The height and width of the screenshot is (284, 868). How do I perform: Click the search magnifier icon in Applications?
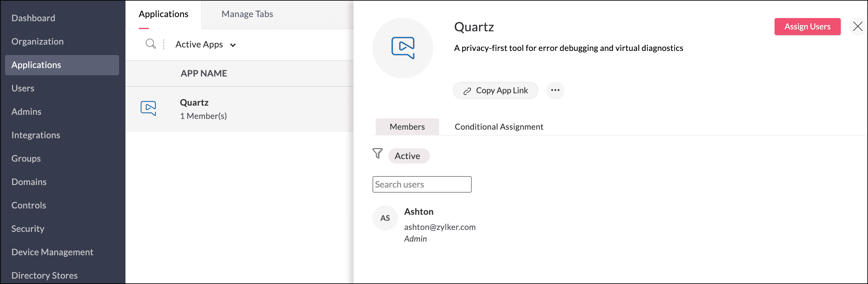pos(150,44)
